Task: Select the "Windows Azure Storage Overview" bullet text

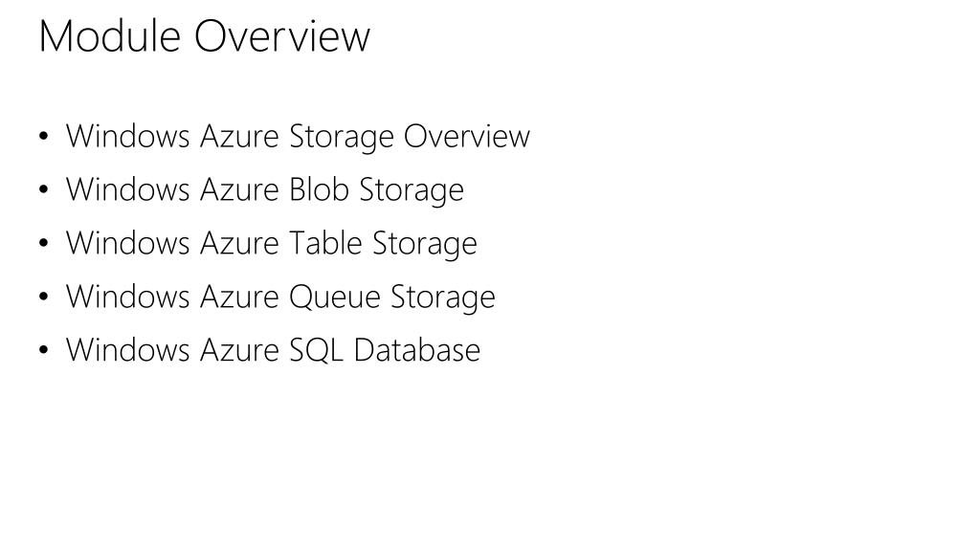Action: tap(297, 137)
